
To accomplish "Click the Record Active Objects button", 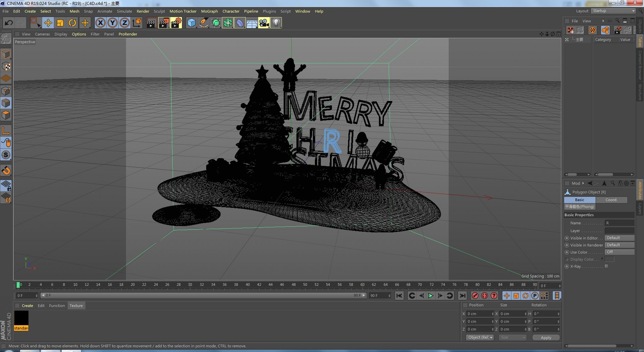I will (475, 296).
